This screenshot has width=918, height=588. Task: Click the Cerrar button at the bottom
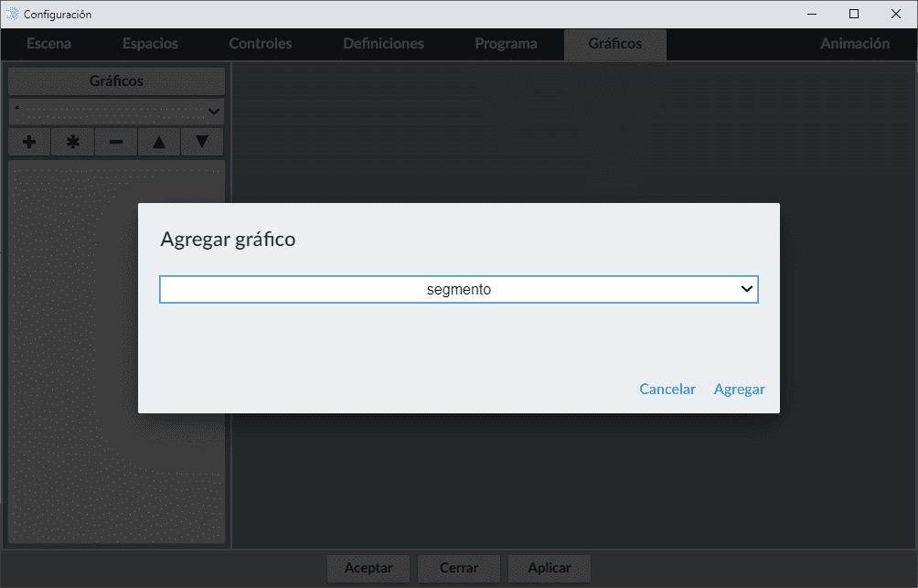click(x=459, y=568)
